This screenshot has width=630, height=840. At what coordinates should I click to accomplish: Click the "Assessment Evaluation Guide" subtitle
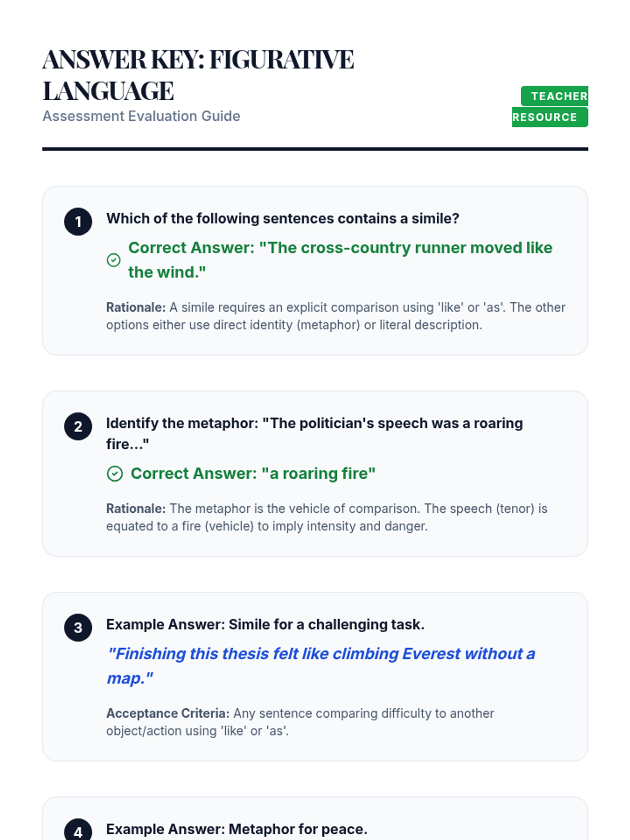141,116
